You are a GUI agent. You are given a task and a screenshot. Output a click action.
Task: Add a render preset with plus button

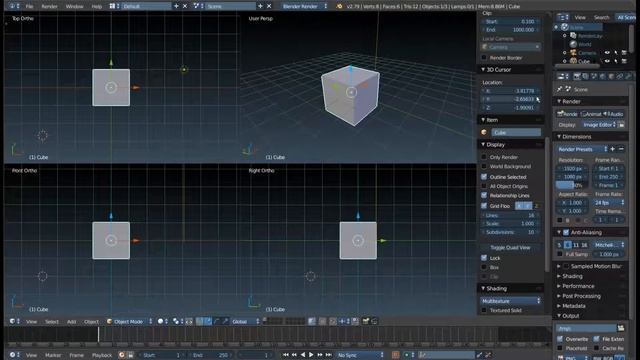(x=613, y=149)
